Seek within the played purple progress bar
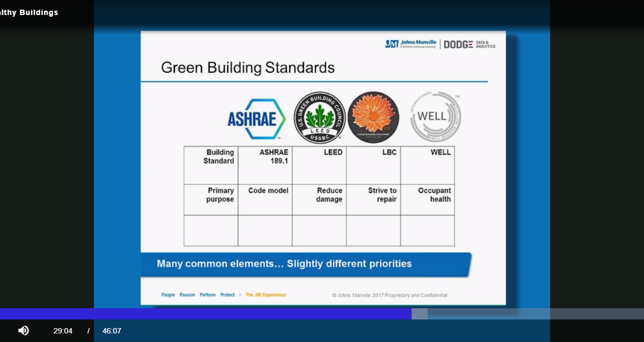This screenshot has width=644, height=342. click(x=206, y=314)
